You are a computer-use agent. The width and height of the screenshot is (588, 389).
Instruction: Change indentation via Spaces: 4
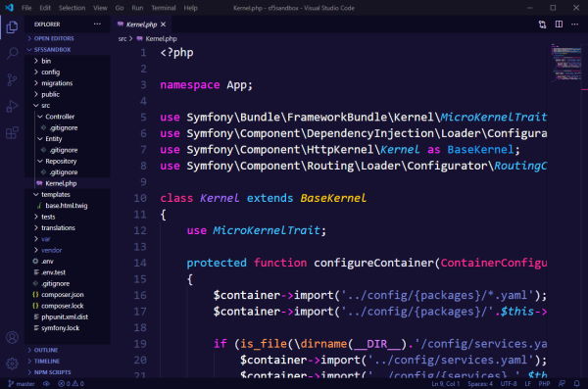[x=480, y=384]
